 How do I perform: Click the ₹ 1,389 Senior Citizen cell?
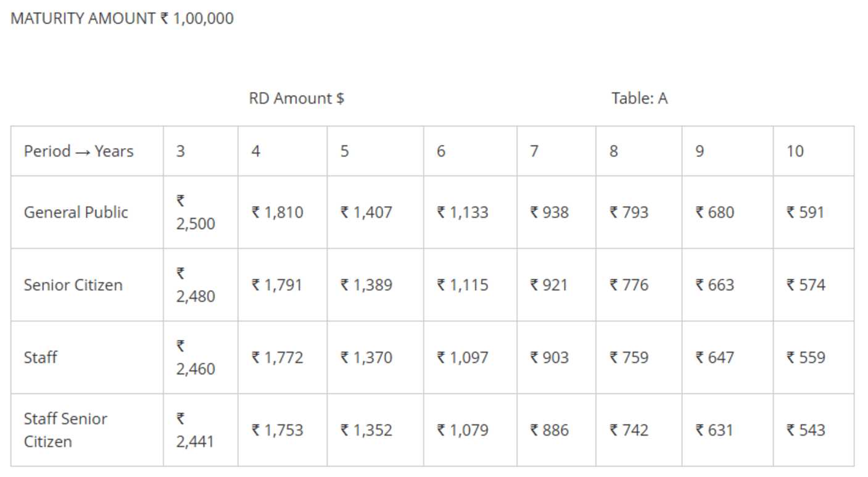pos(366,285)
